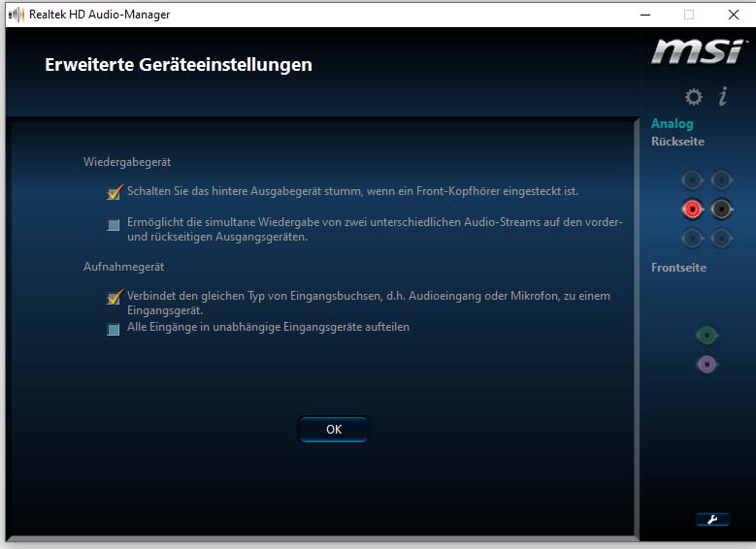This screenshot has width=756, height=549.
Task: Click the MSI logo
Action: point(697,51)
